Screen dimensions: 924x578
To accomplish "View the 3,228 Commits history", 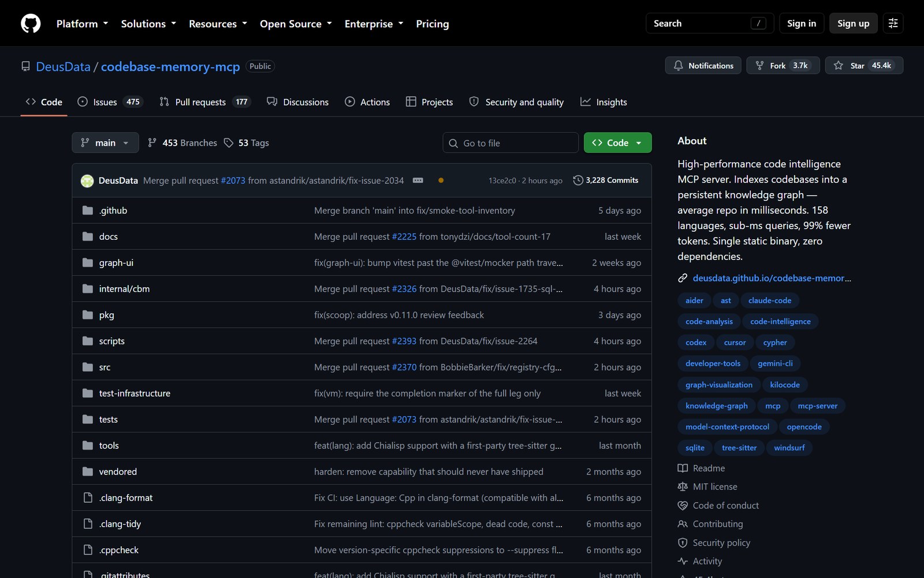I will [x=606, y=180].
